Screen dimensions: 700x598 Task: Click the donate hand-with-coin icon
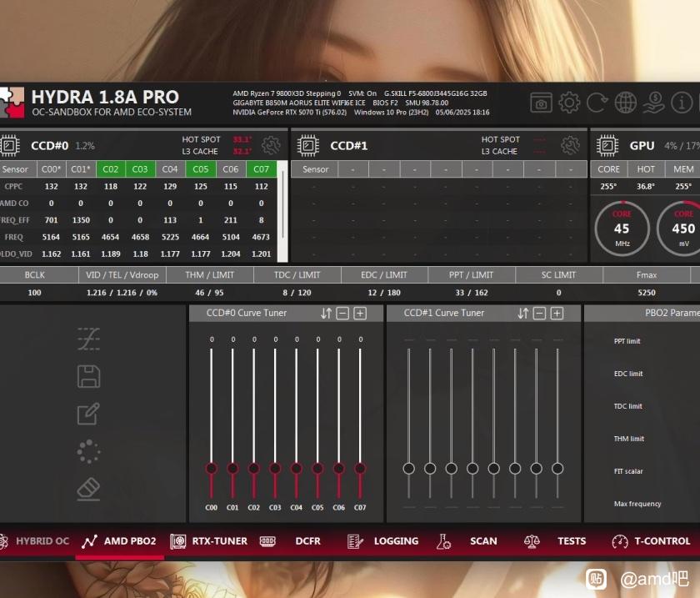point(653,103)
